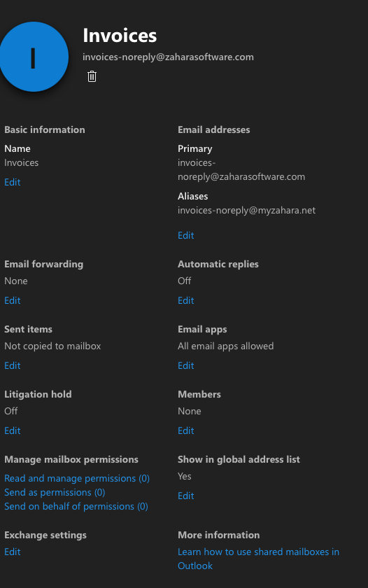Click the invoices-noreply@myzahara.net alias text
The width and height of the screenshot is (368, 588).
pos(246,211)
